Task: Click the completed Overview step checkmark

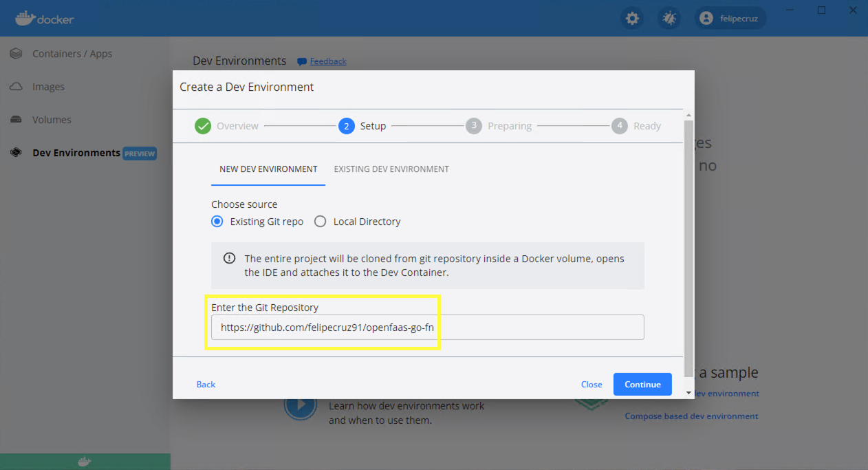Action: (x=202, y=125)
